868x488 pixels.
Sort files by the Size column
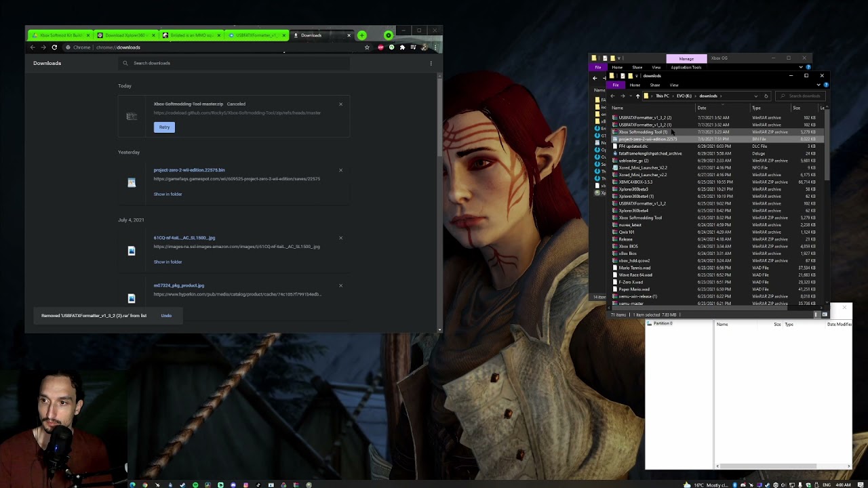pos(804,108)
